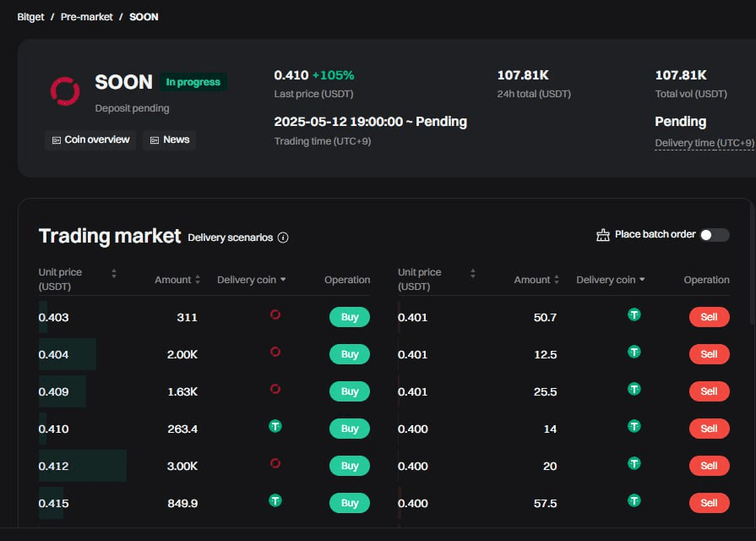Viewport: 756px width, 541px height.
Task: Open the Delivery scenarios info icon
Action: (x=283, y=238)
